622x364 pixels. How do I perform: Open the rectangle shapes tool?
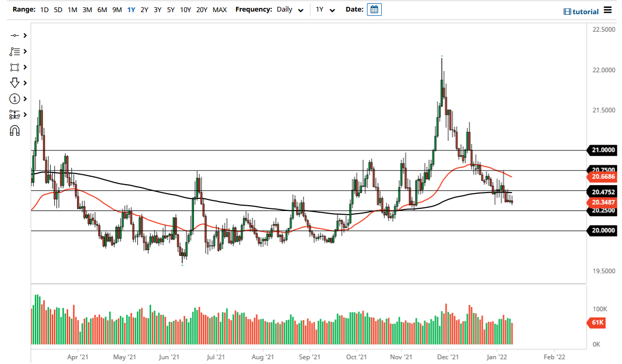click(15, 67)
